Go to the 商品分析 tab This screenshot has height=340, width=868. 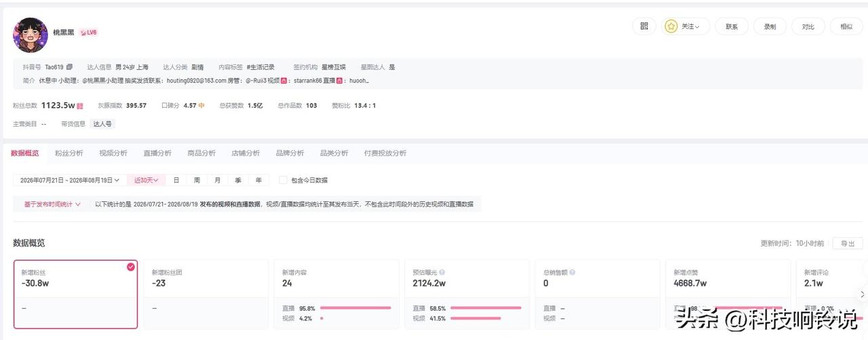click(x=201, y=153)
